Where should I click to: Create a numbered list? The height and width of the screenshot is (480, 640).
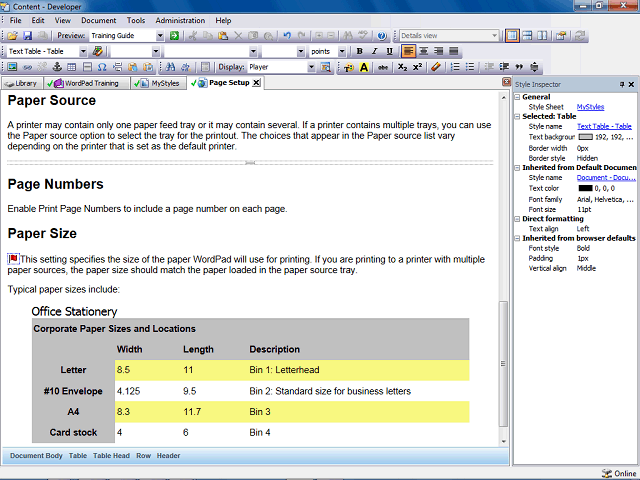pyautogui.click(x=455, y=67)
